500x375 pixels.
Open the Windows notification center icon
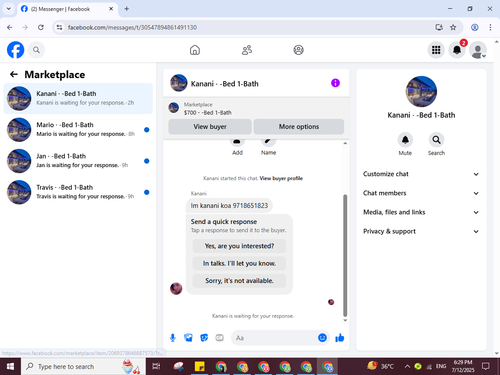click(x=486, y=366)
